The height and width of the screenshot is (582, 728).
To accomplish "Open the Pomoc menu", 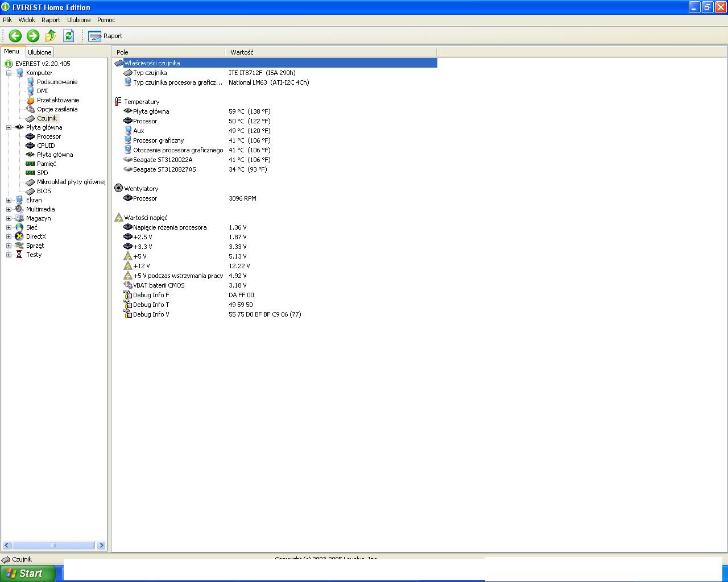I will point(106,20).
